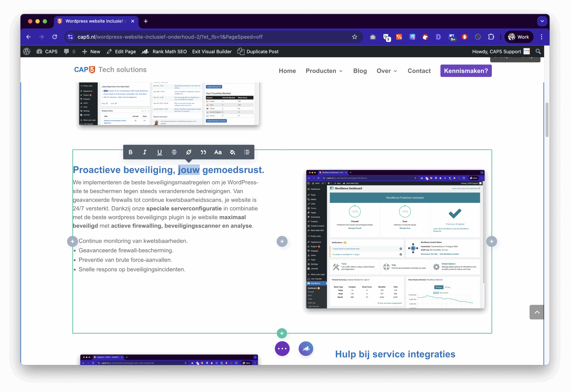
Task: Add module with plus left of the bullet list
Action: 72,241
